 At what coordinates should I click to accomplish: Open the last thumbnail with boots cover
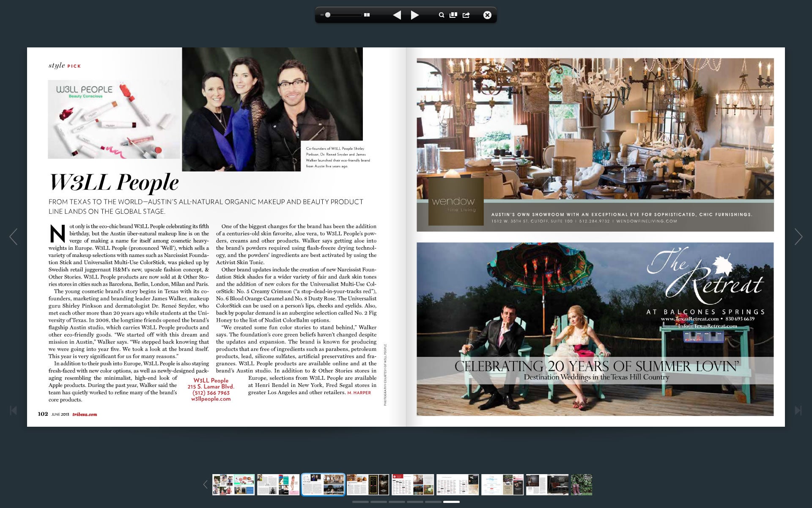point(582,485)
